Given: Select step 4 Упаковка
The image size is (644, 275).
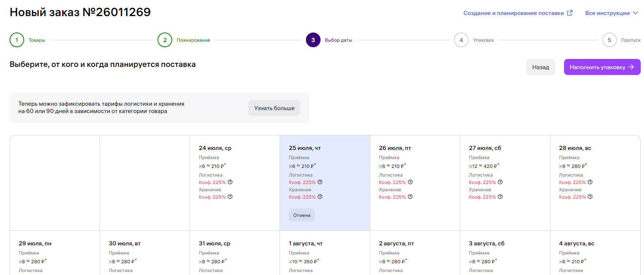Looking at the screenshot, I should 461,40.
